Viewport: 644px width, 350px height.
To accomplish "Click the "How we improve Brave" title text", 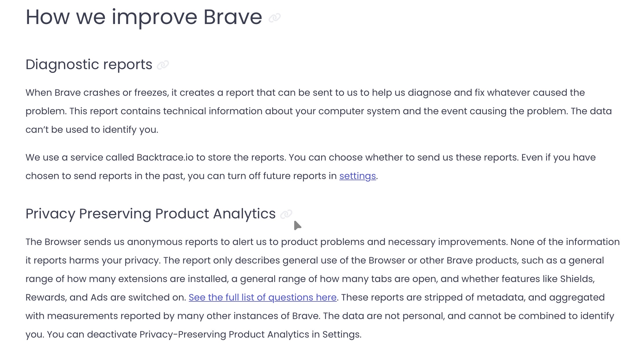I will pos(144,17).
